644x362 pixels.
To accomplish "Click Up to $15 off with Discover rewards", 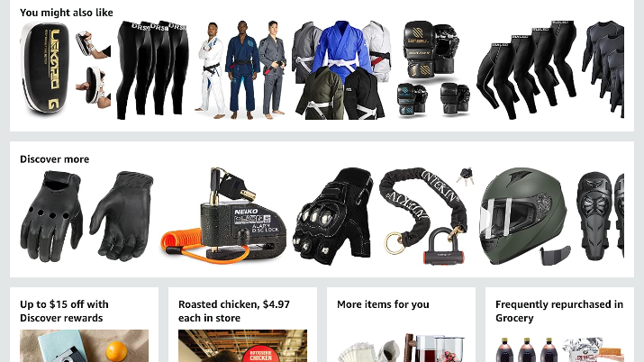I will (x=64, y=311).
